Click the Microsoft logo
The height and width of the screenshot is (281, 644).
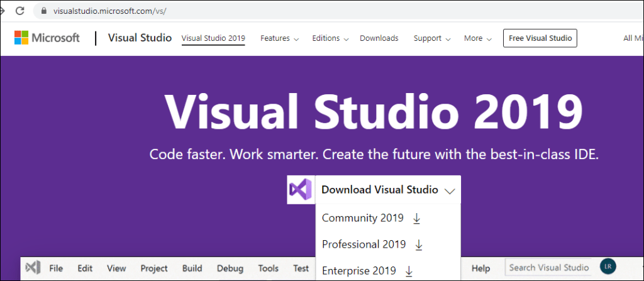click(x=47, y=38)
